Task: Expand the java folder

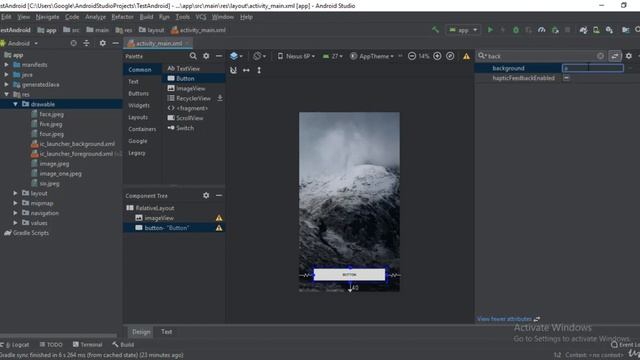Action: click(7, 75)
